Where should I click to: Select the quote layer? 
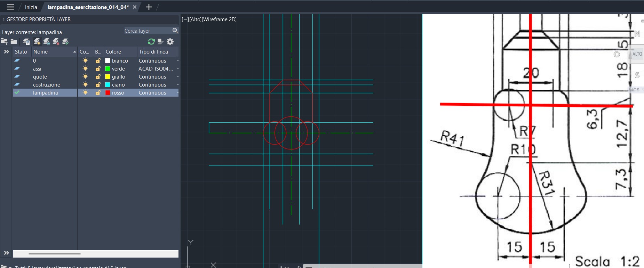click(40, 77)
